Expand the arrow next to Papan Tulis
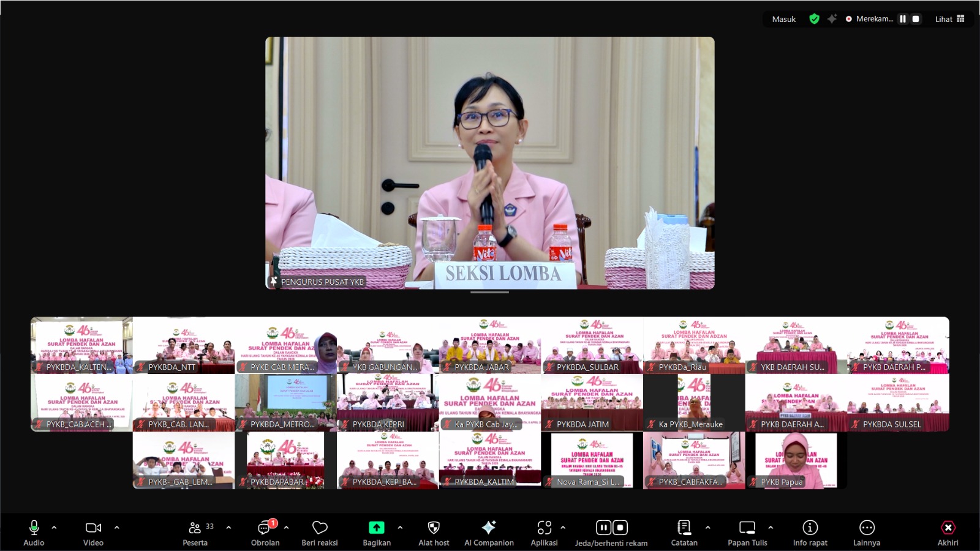The height and width of the screenshot is (551, 980). point(771,527)
